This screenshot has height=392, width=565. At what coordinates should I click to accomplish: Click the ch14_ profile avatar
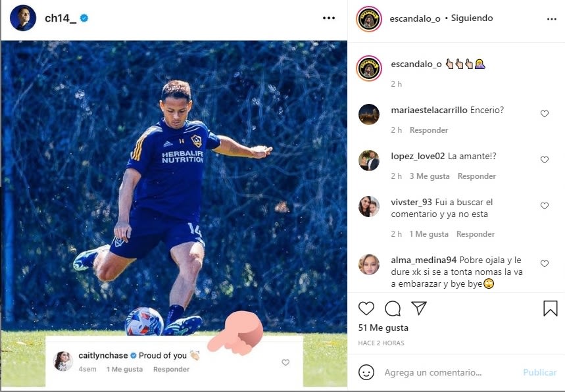point(23,18)
